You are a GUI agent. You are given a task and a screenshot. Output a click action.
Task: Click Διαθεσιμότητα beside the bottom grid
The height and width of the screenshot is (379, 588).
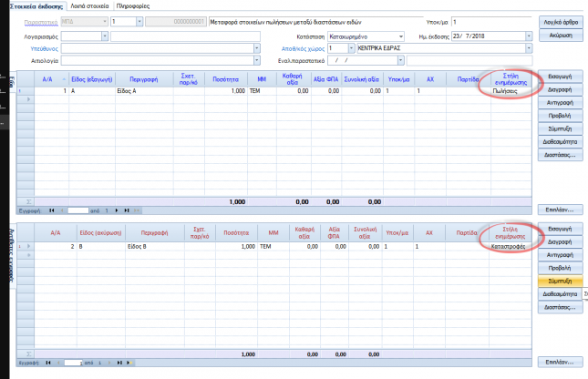coord(560,294)
